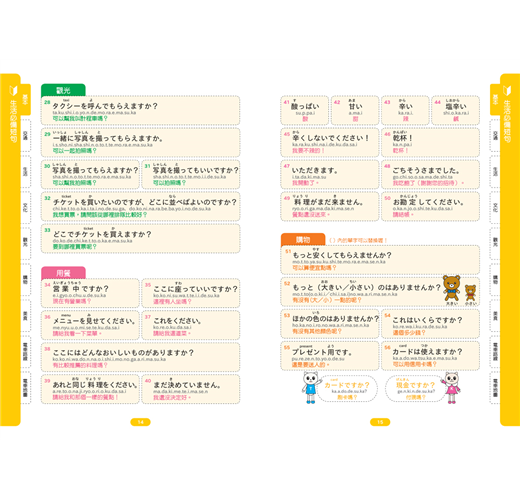This screenshot has height=500, width=520.
Task: Select the pink 用餐 section tab
Action: (63, 273)
